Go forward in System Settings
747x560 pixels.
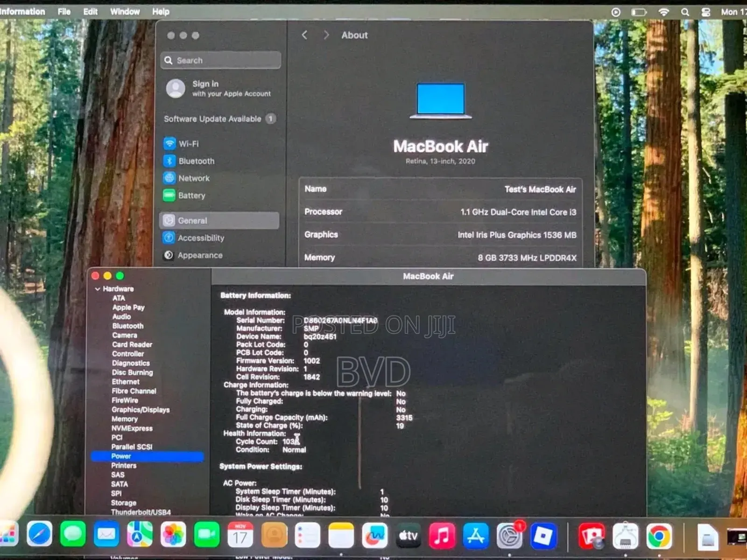(326, 35)
